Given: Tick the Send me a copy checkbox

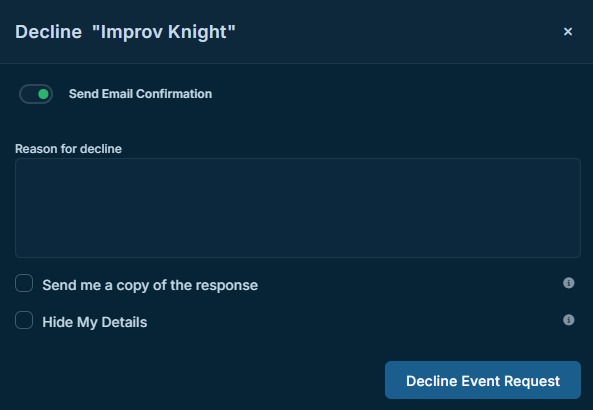Looking at the screenshot, I should [x=24, y=283].
